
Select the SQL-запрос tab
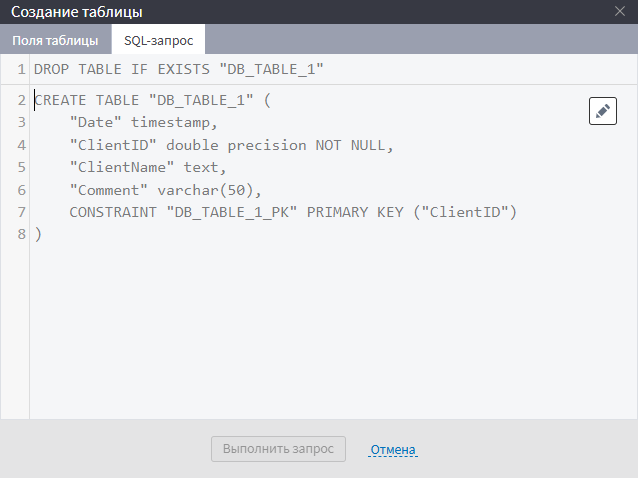click(158, 41)
